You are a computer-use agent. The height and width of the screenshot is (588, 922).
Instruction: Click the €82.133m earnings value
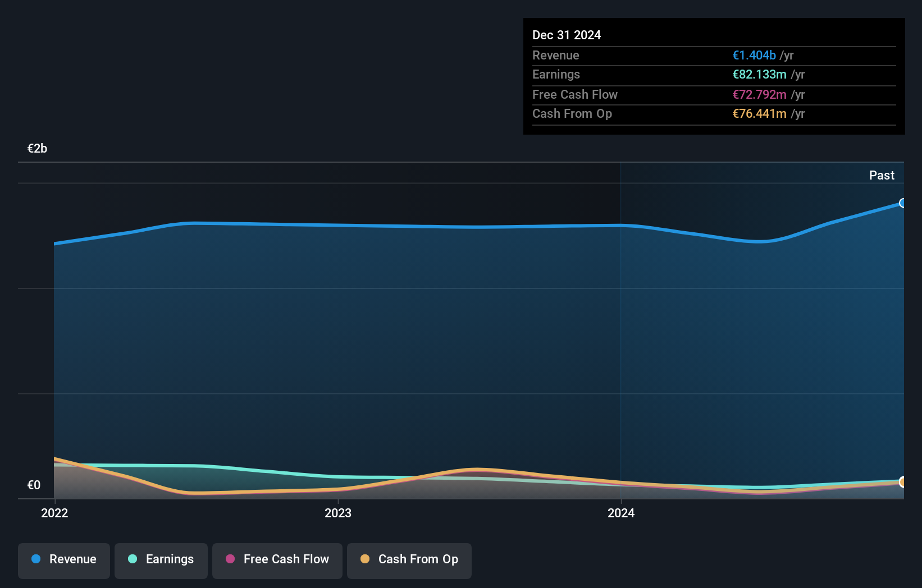coord(759,74)
